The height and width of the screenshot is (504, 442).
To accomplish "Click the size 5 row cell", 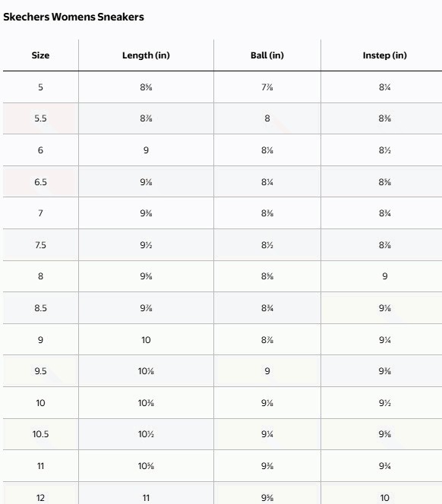I will 40,87.
